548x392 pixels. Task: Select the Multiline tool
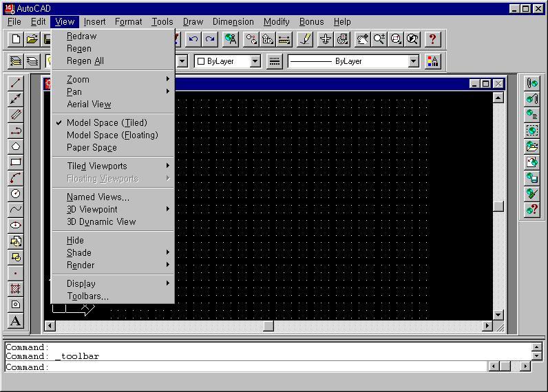(x=16, y=114)
